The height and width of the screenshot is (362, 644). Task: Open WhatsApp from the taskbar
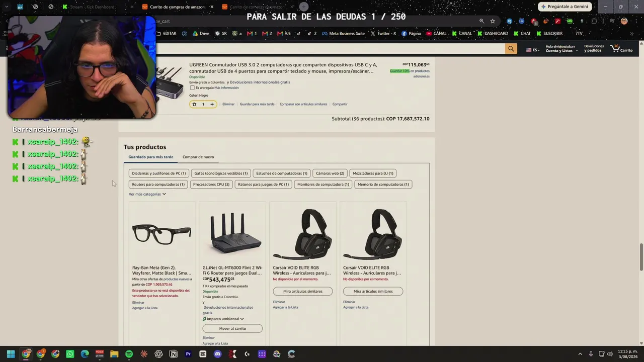70,354
